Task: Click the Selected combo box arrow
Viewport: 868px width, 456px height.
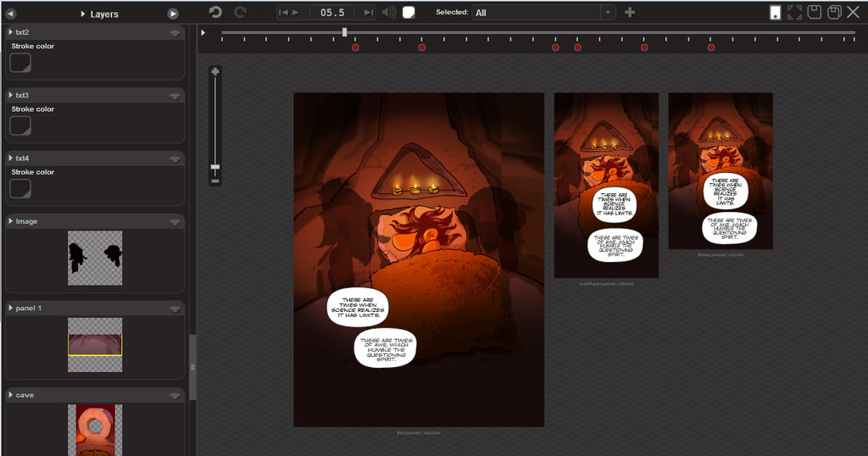Action: tap(608, 12)
